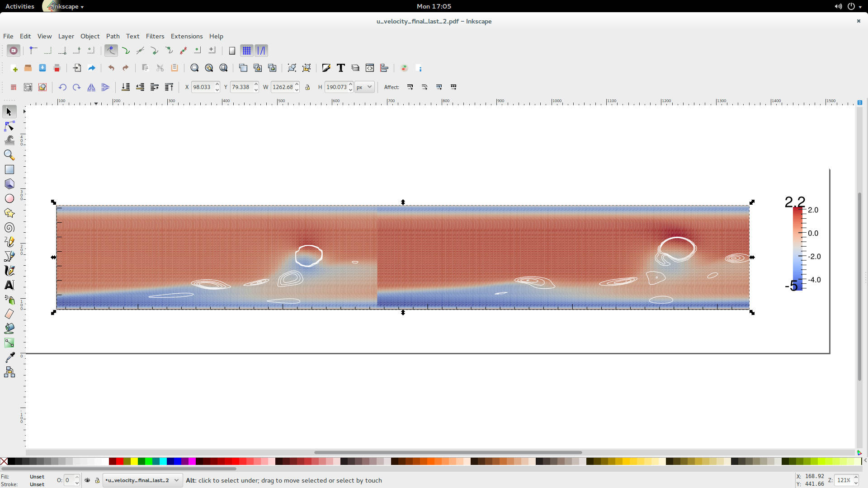Select the Node editing tool
868x488 pixels.
tap(9, 126)
